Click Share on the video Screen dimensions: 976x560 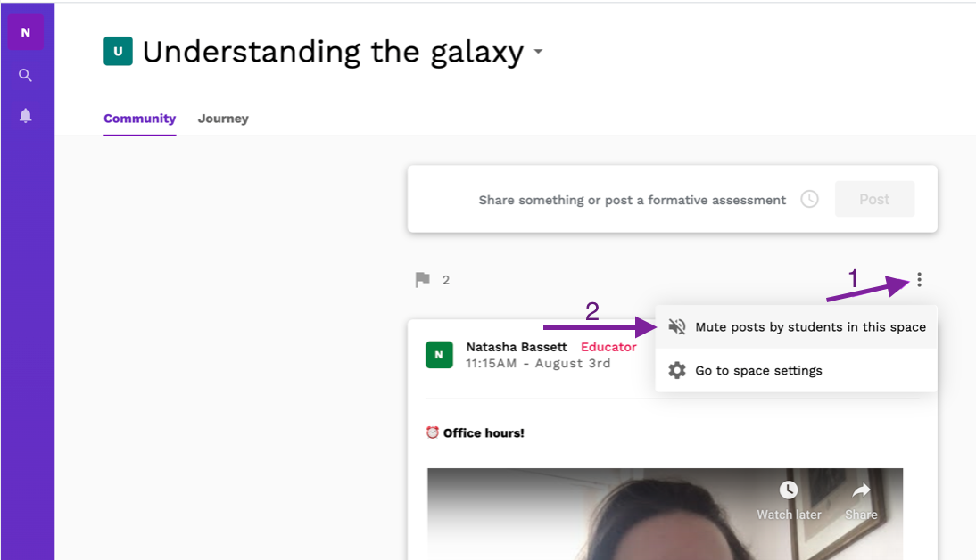[x=861, y=501]
